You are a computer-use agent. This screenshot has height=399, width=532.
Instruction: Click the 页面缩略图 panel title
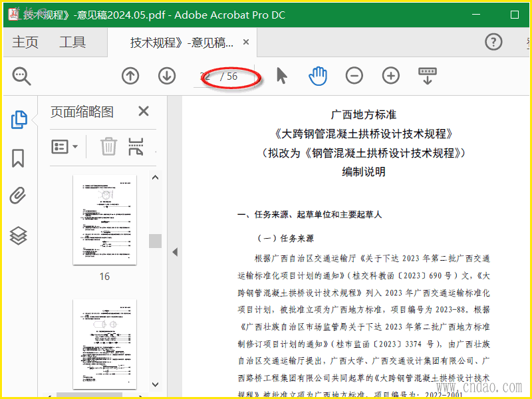coord(82,112)
